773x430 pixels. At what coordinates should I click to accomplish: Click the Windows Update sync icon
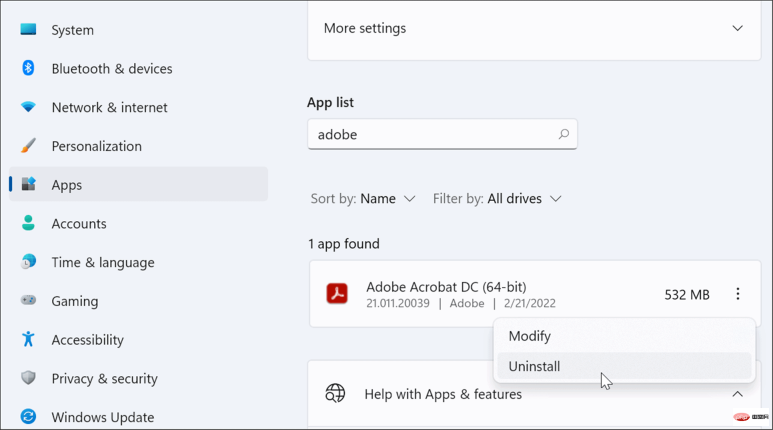tap(28, 417)
